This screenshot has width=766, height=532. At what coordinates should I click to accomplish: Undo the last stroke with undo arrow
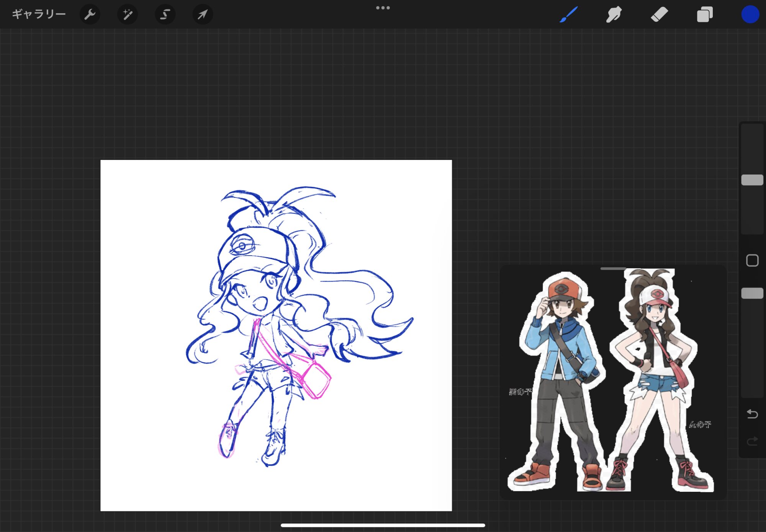(752, 414)
